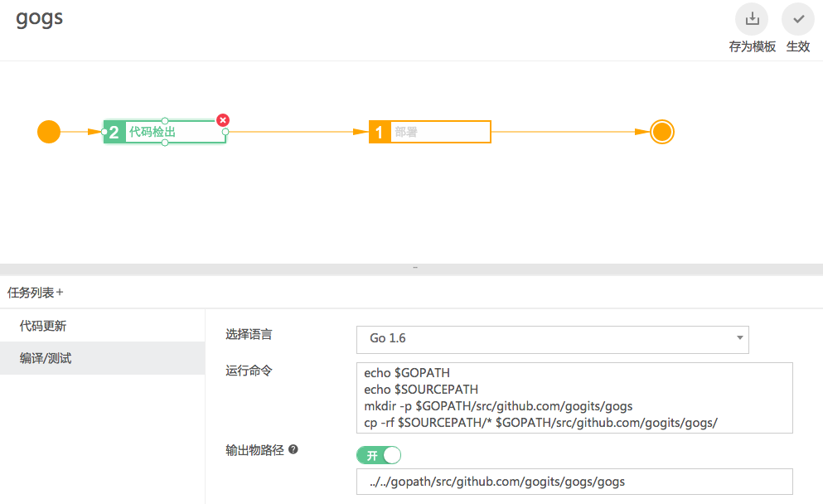
Task: Click the 运行命令 label
Action: [x=249, y=371]
